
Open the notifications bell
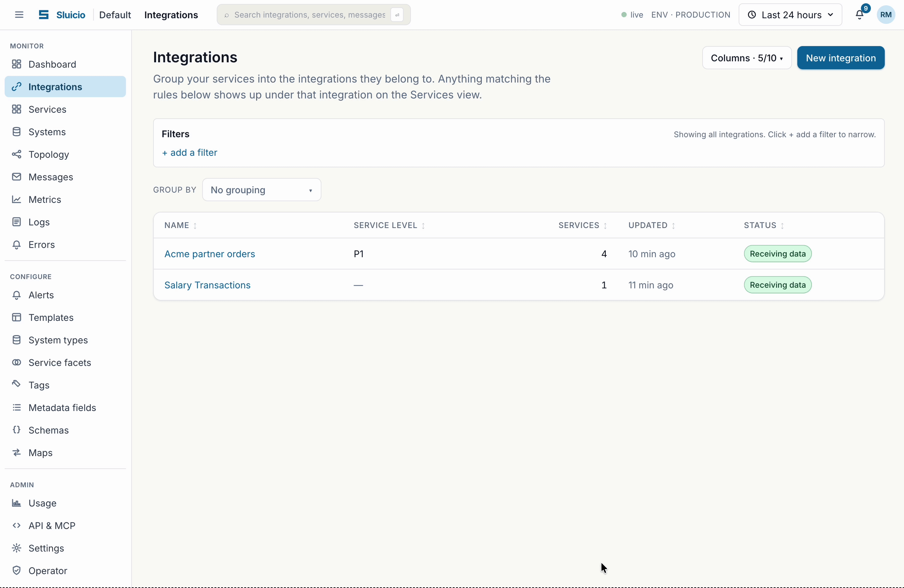(860, 15)
